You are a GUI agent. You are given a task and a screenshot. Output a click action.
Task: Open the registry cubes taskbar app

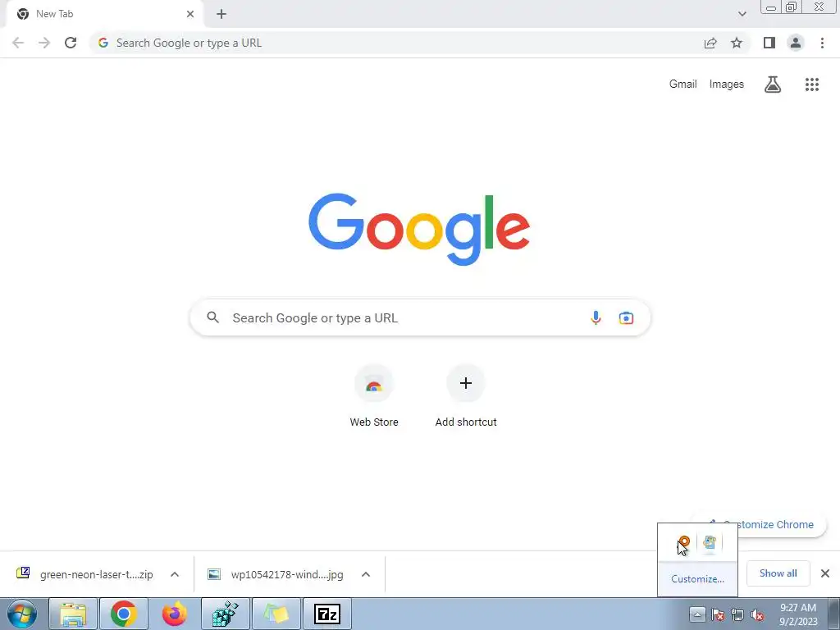[225, 614]
